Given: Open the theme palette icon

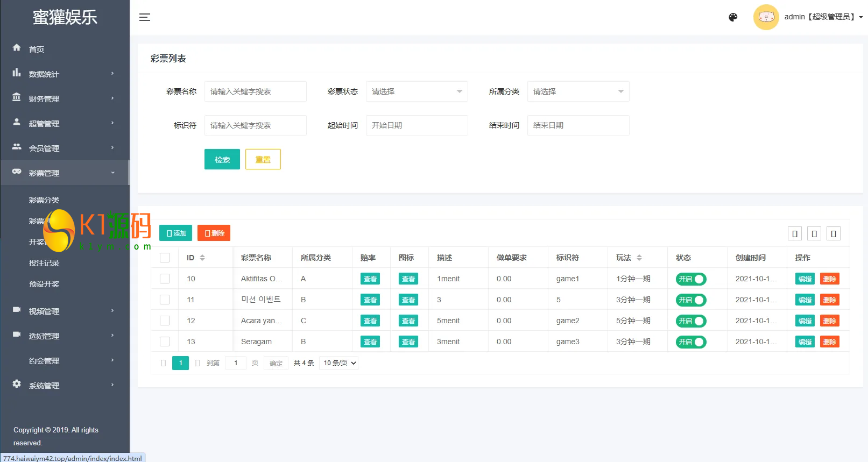Looking at the screenshot, I should pyautogui.click(x=733, y=17).
